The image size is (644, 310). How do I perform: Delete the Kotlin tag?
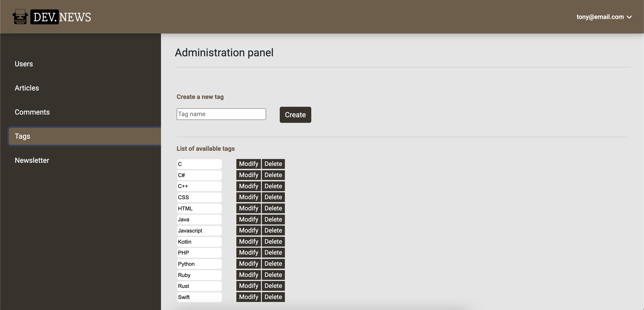click(273, 241)
